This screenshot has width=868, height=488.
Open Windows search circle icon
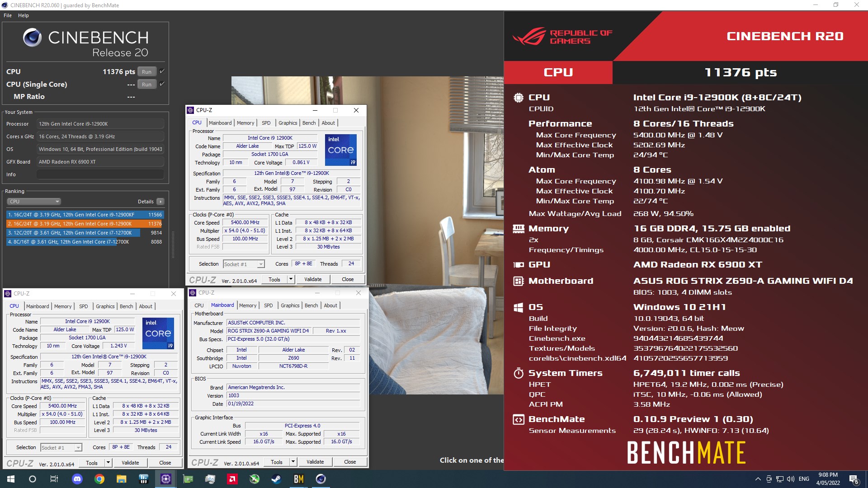[33, 479]
